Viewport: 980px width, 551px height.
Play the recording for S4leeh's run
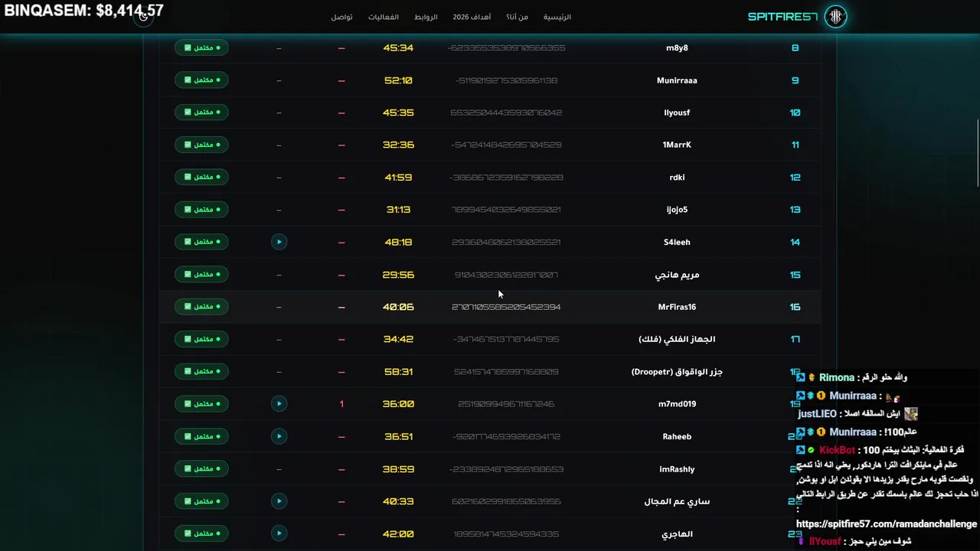(x=279, y=242)
